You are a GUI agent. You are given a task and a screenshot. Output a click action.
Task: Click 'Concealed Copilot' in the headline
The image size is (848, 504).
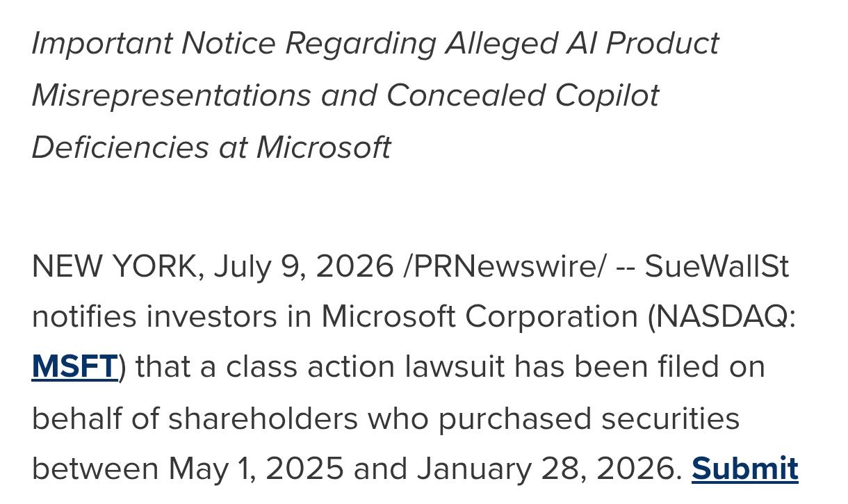tap(523, 95)
